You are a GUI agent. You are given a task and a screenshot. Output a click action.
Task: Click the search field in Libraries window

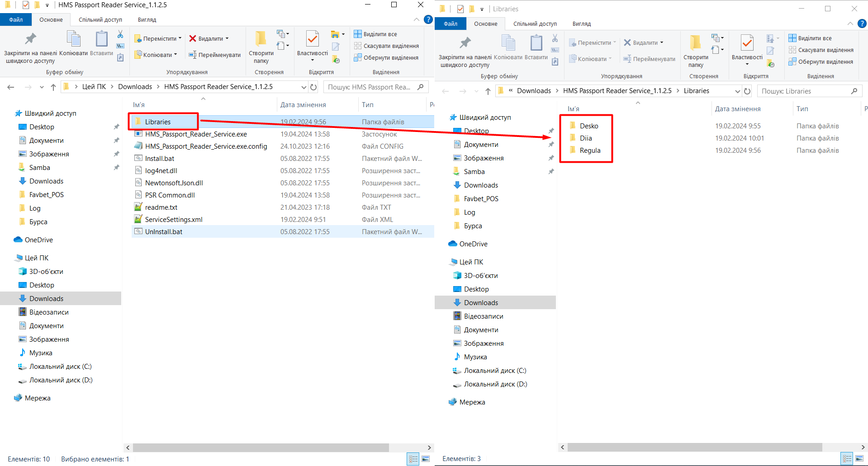tap(803, 91)
